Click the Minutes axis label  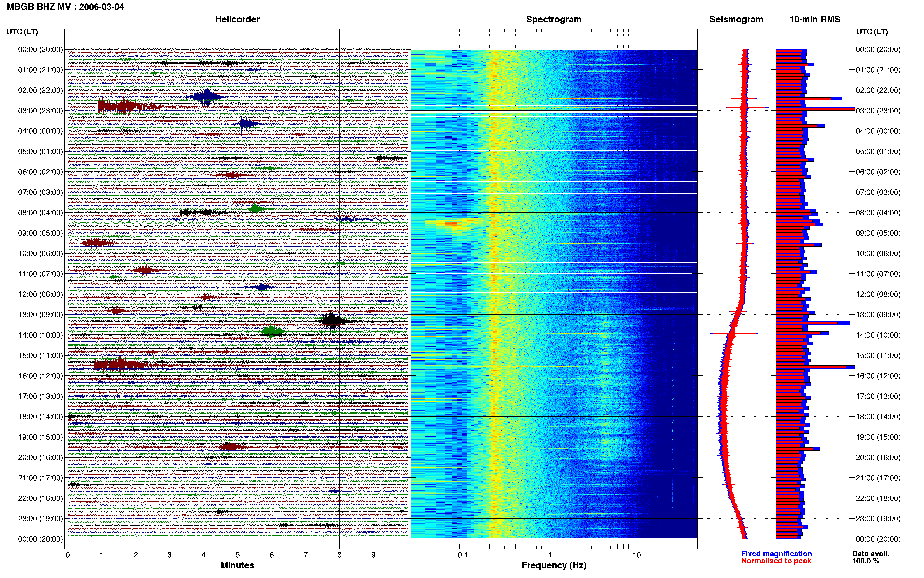coord(237,565)
